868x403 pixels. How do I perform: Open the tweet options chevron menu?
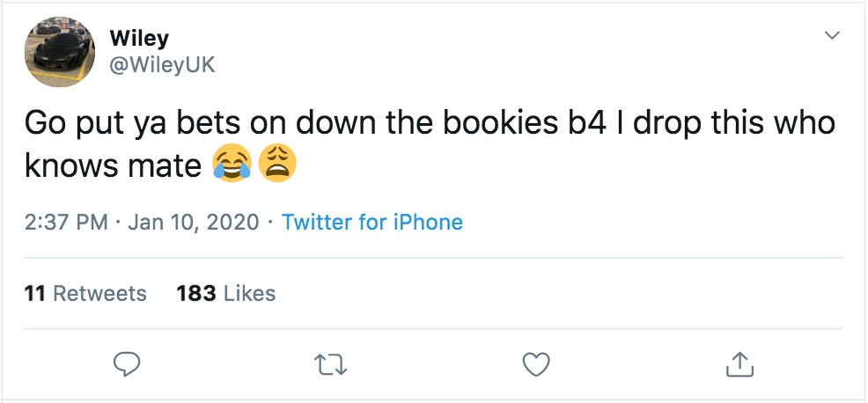coord(830,35)
